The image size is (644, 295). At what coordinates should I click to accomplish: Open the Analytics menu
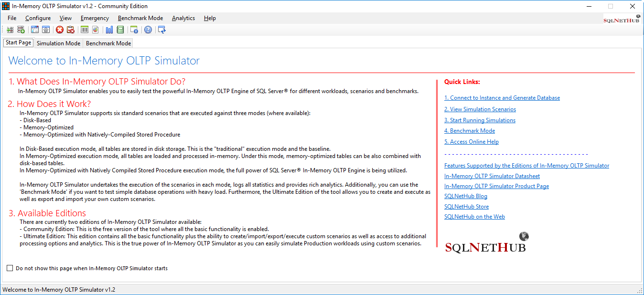point(183,18)
